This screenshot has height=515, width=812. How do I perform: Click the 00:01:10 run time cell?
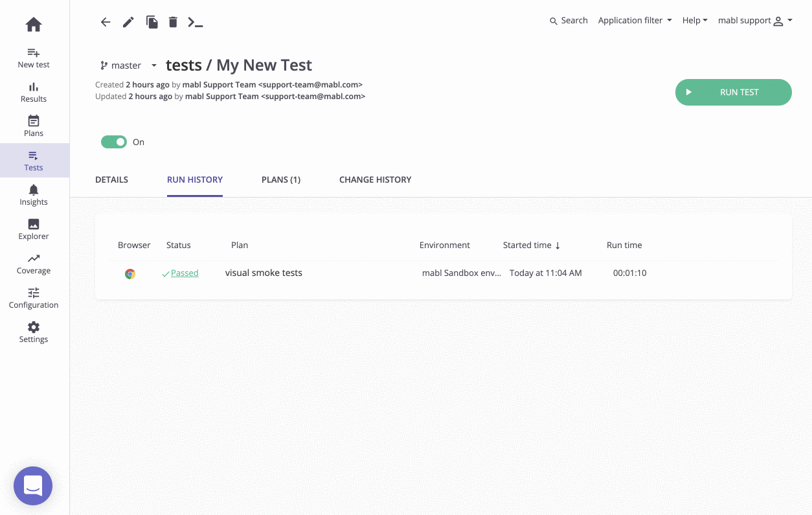point(630,273)
